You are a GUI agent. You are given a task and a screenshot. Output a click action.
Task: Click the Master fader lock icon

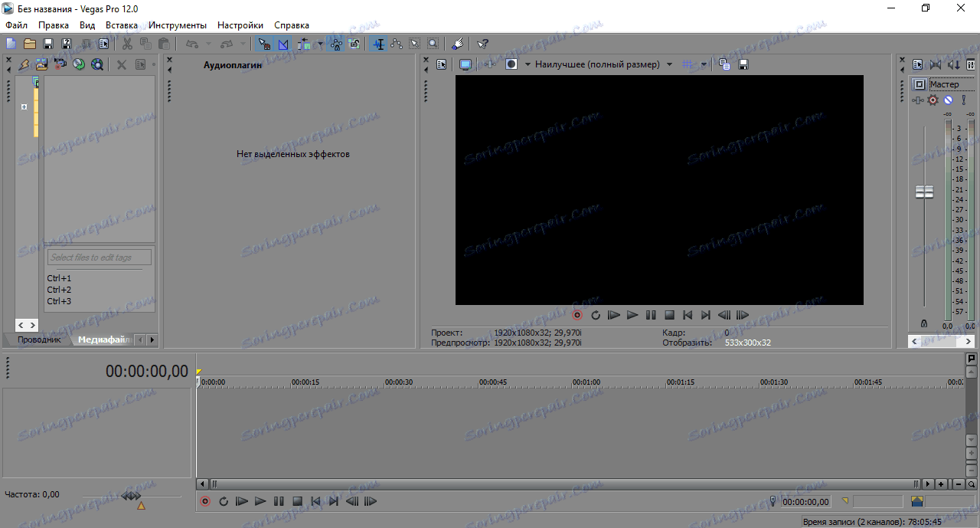924,324
